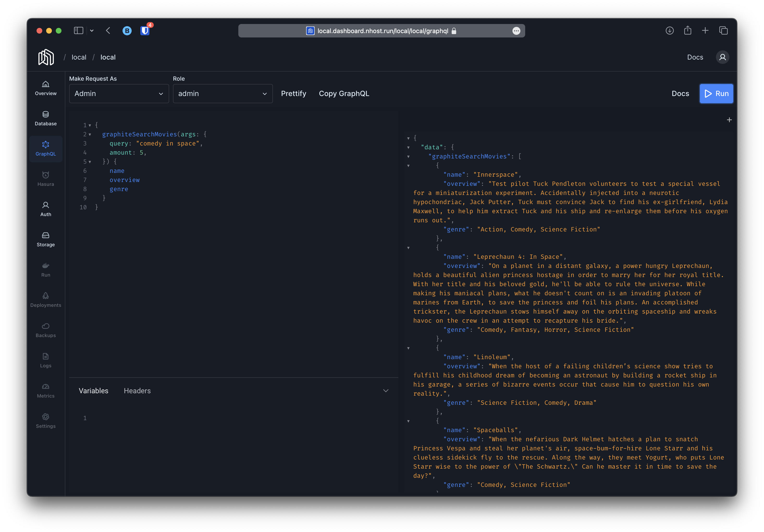The width and height of the screenshot is (764, 532).
Task: Open Deployments rocket icon
Action: tap(46, 296)
